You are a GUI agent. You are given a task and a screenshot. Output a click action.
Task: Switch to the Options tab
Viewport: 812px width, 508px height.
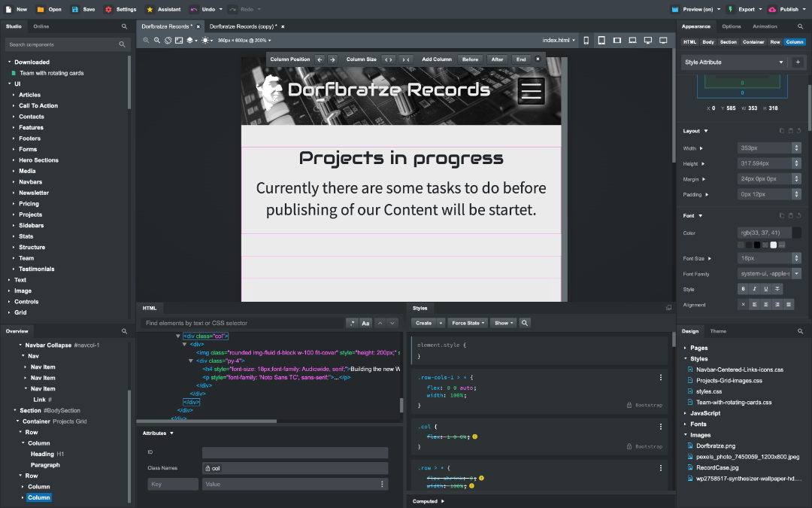point(732,26)
